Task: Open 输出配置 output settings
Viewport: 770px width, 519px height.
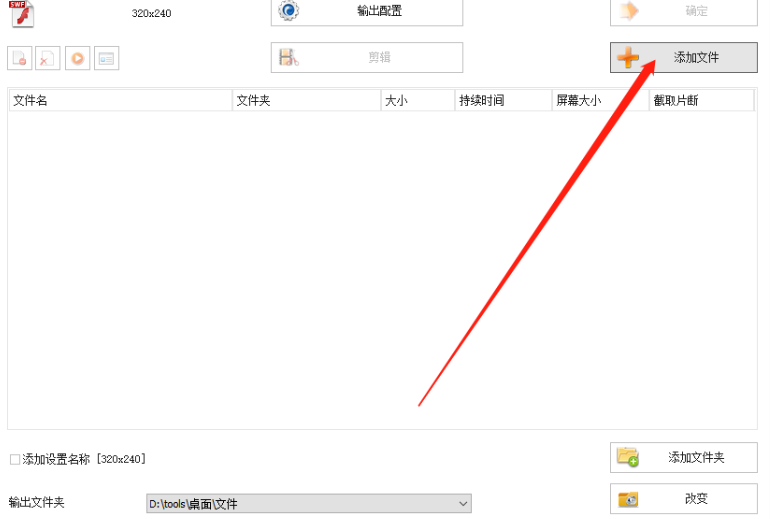Action: [367, 12]
